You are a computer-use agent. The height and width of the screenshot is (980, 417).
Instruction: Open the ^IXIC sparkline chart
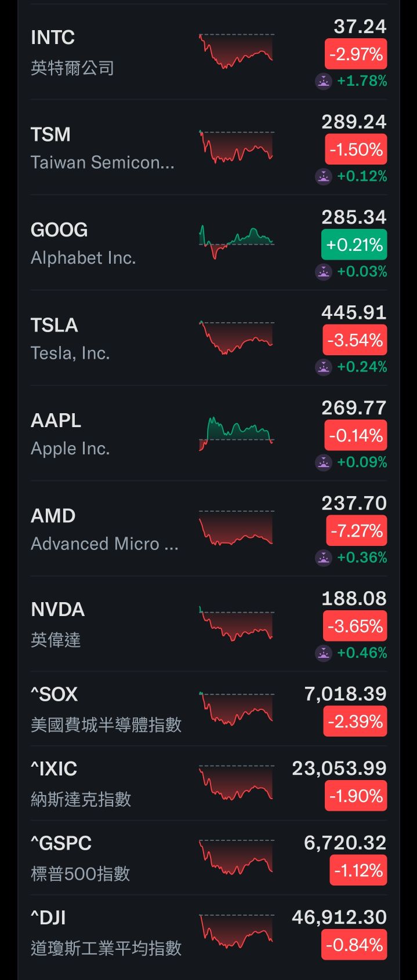236,783
